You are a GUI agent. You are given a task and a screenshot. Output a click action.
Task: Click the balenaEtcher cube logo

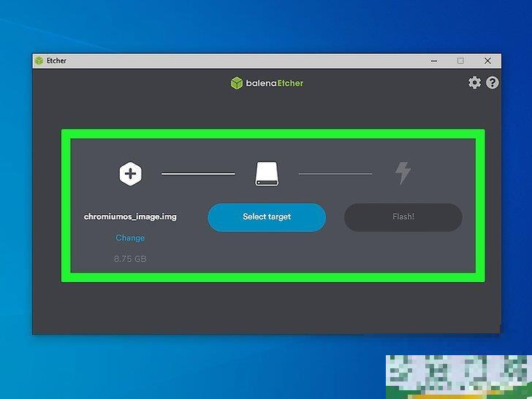coord(237,83)
